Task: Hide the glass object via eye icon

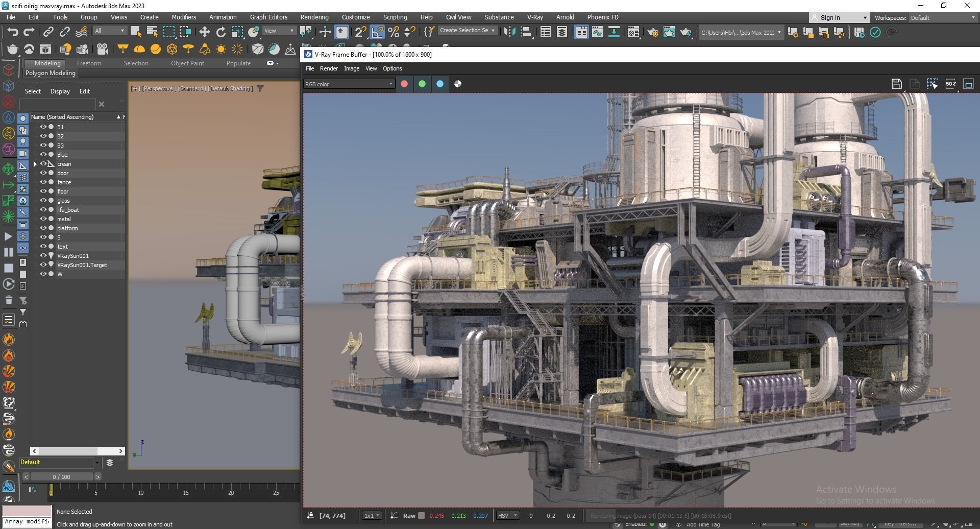Action: [43, 200]
